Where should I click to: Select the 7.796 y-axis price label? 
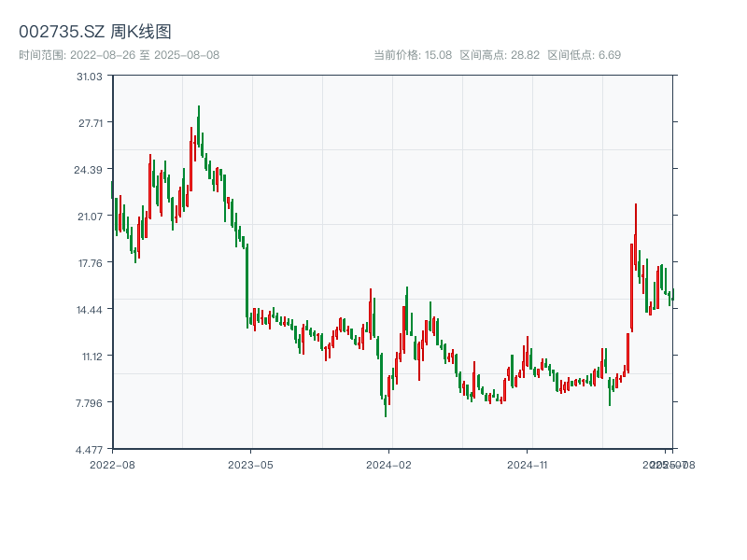click(90, 403)
